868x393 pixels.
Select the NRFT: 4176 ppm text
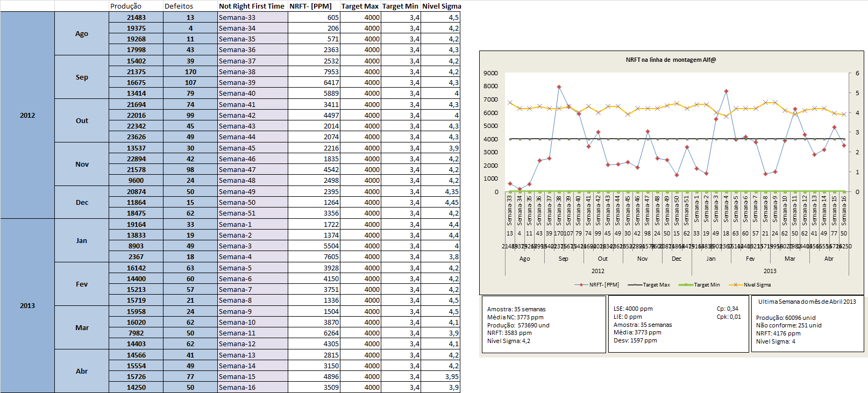click(x=778, y=333)
